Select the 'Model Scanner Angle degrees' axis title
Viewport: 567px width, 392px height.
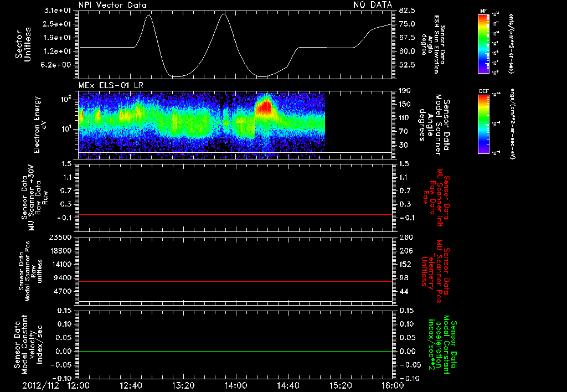(434, 125)
